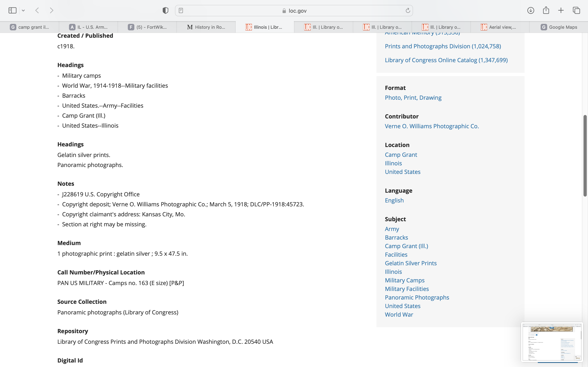Toggle the Safari sidebar icon
Screen dimensions: 588x367
(x=12, y=10)
